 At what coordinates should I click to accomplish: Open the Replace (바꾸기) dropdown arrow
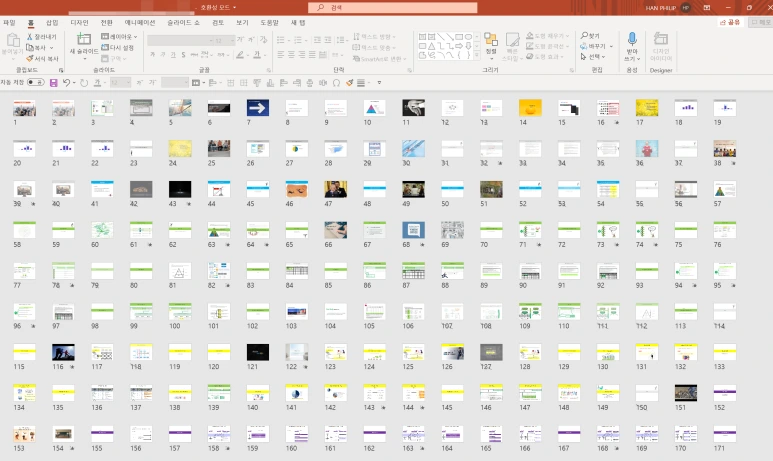point(611,46)
